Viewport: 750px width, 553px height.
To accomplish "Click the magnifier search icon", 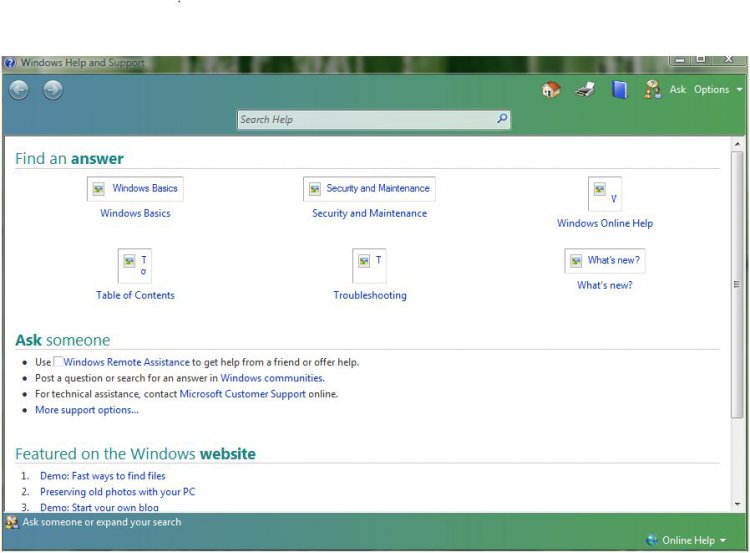I will 502,118.
